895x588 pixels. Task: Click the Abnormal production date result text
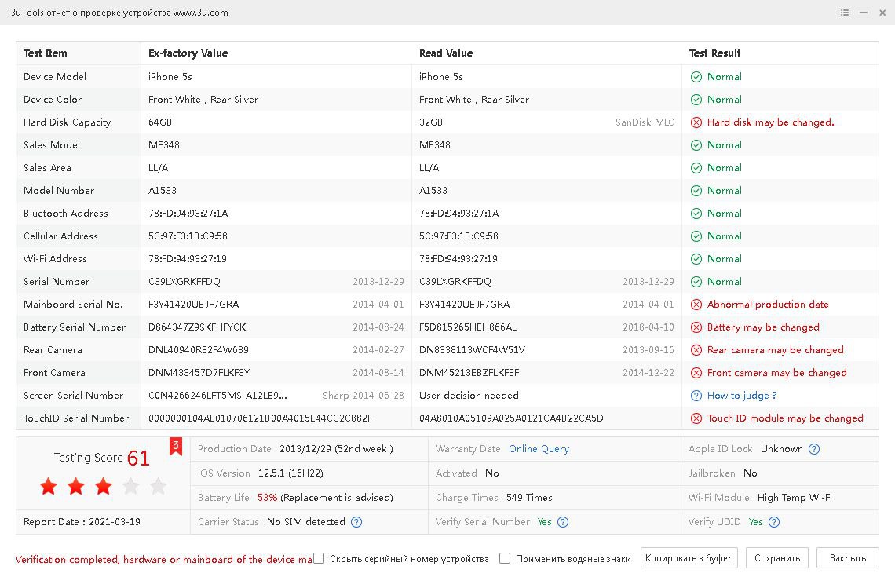pyautogui.click(x=768, y=305)
